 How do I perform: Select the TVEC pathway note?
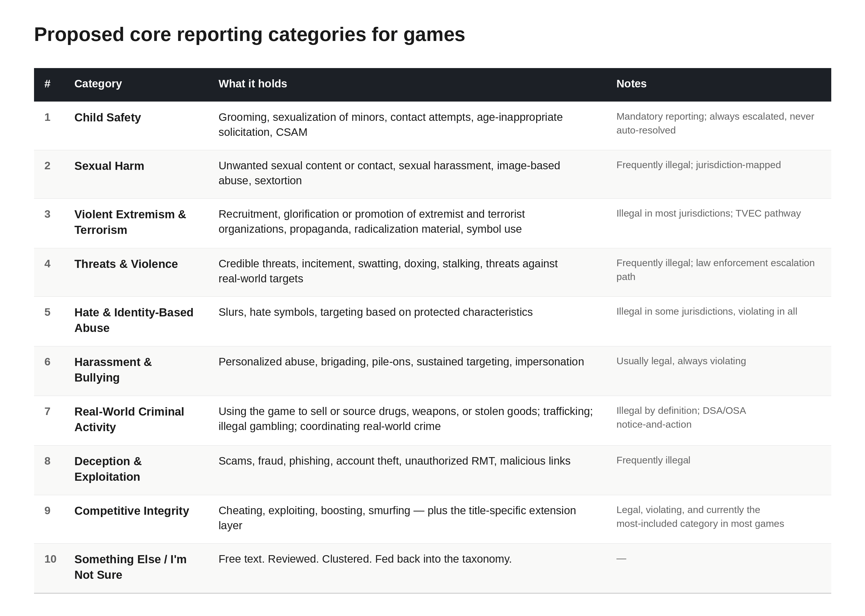tap(708, 213)
